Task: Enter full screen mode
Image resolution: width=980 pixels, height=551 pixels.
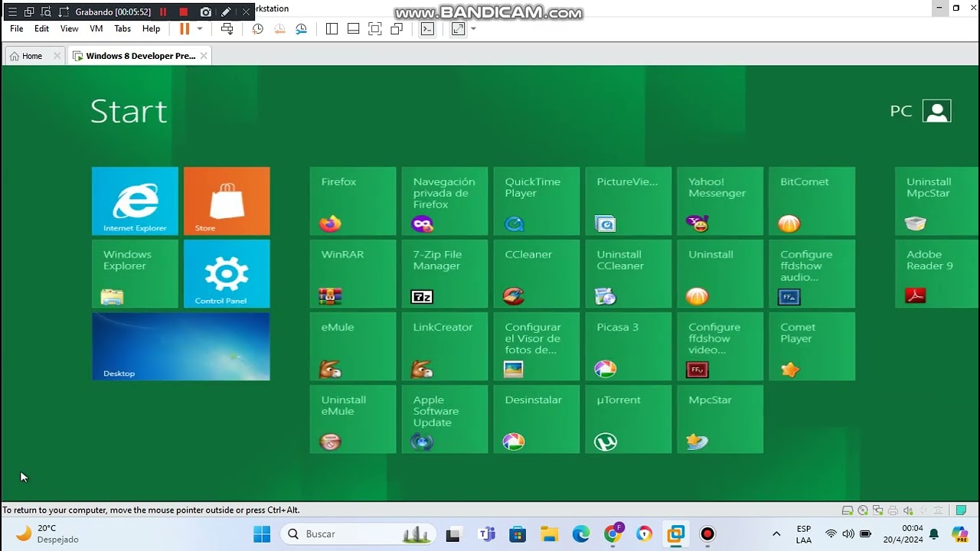Action: click(x=375, y=29)
